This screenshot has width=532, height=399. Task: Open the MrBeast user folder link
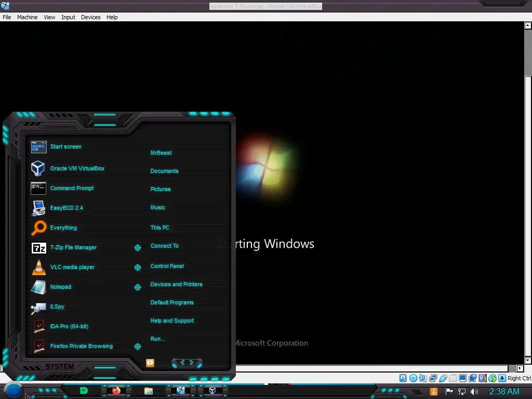tap(161, 153)
